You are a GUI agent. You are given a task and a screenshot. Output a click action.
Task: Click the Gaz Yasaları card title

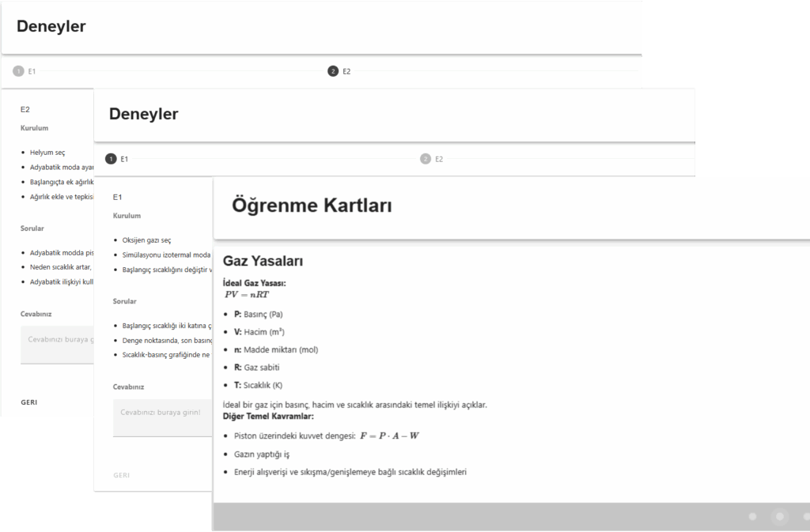tap(263, 261)
